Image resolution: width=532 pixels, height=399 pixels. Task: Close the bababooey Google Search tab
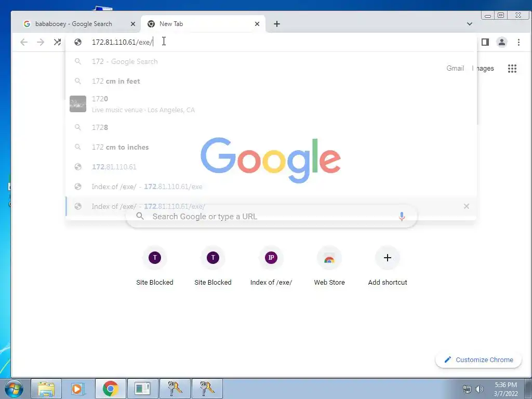(x=133, y=24)
